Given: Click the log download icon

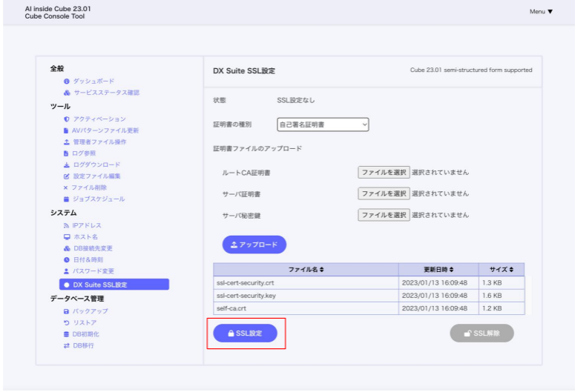Looking at the screenshot, I should coord(66,165).
